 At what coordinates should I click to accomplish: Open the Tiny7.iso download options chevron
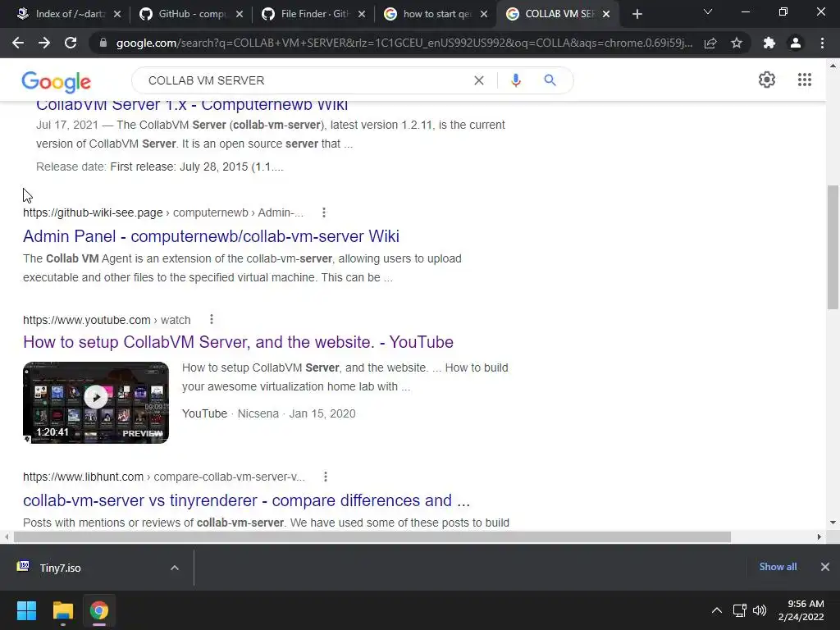(x=174, y=568)
